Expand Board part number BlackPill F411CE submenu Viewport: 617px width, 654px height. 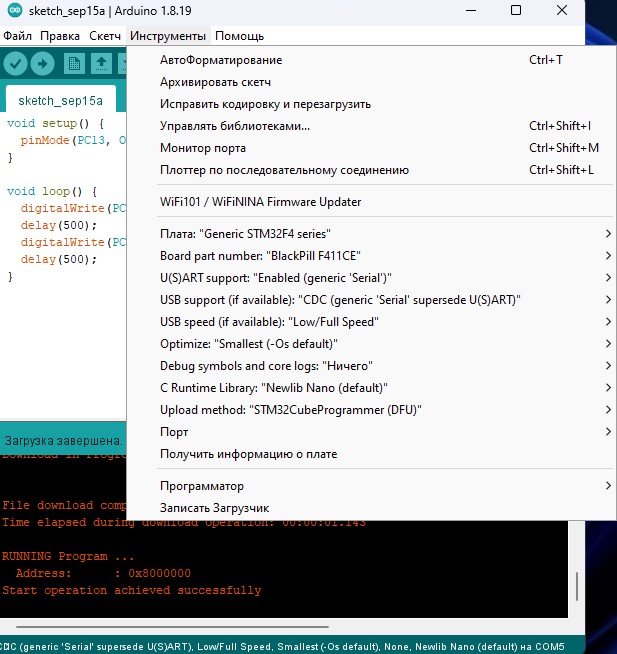click(x=371, y=256)
